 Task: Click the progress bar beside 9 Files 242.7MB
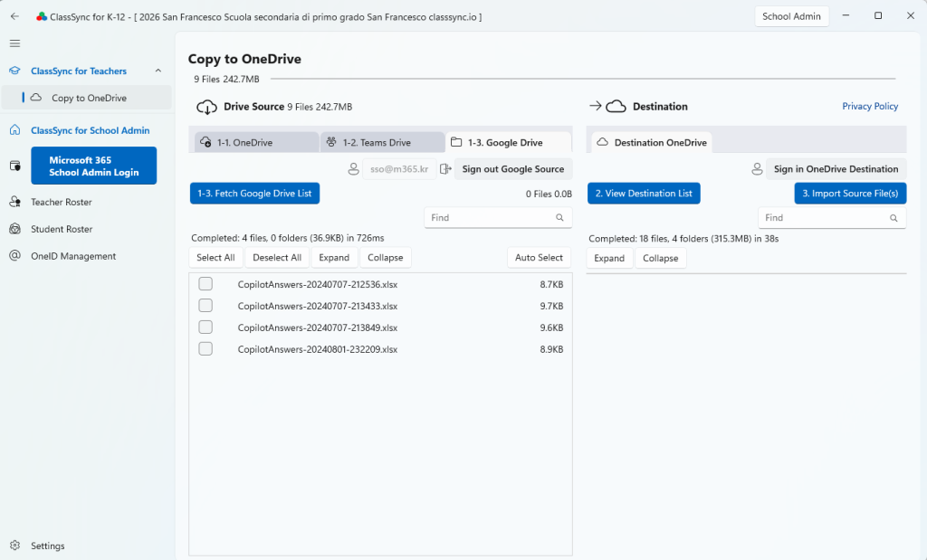[x=582, y=79]
